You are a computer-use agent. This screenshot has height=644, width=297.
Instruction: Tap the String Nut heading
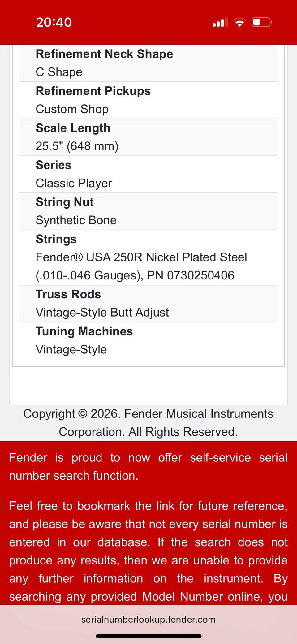(65, 202)
